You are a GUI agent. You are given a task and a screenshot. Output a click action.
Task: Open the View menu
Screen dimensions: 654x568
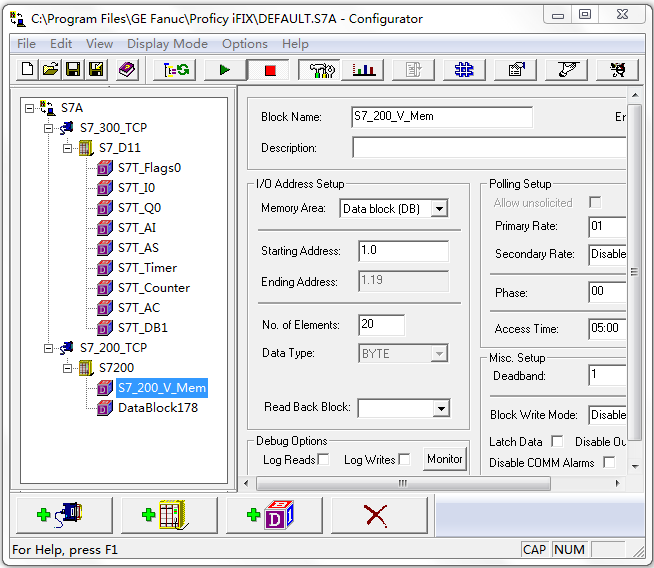[99, 44]
